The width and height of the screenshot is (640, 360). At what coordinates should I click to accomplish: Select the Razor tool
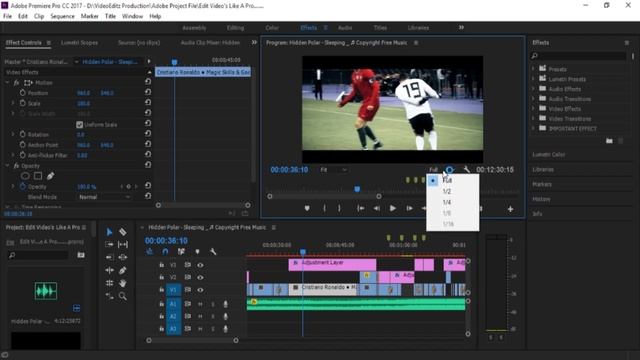(x=122, y=232)
